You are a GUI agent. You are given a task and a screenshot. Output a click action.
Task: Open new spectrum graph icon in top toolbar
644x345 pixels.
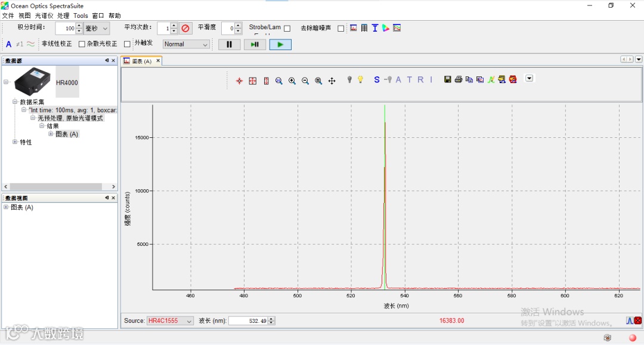[x=354, y=28]
